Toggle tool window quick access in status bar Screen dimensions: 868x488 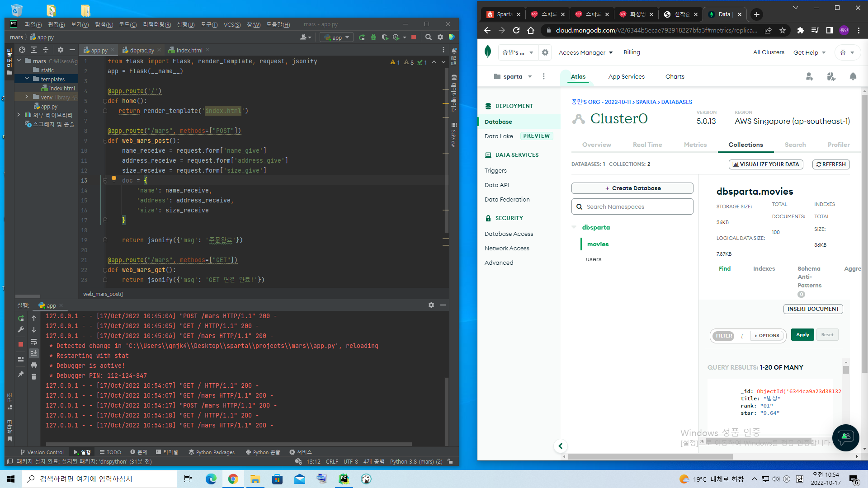(10, 462)
